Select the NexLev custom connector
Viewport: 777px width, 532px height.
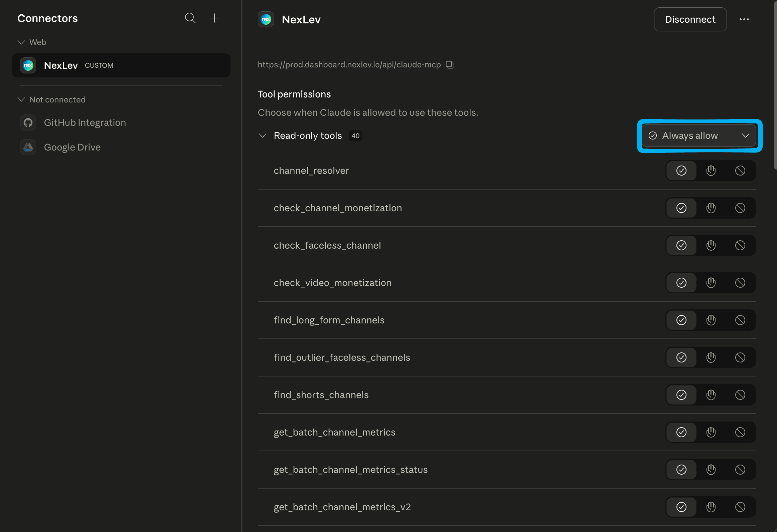pyautogui.click(x=121, y=65)
